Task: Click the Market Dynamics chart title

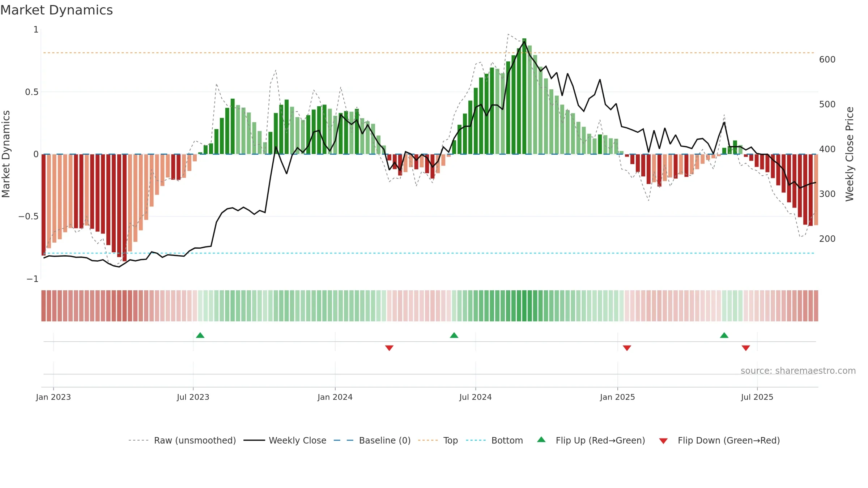Action: [56, 10]
